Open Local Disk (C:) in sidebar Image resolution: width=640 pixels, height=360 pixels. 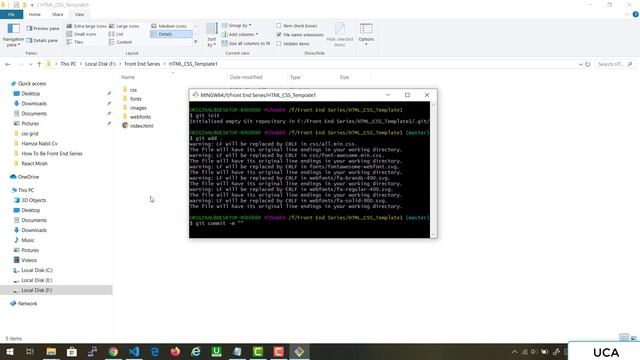point(37,270)
